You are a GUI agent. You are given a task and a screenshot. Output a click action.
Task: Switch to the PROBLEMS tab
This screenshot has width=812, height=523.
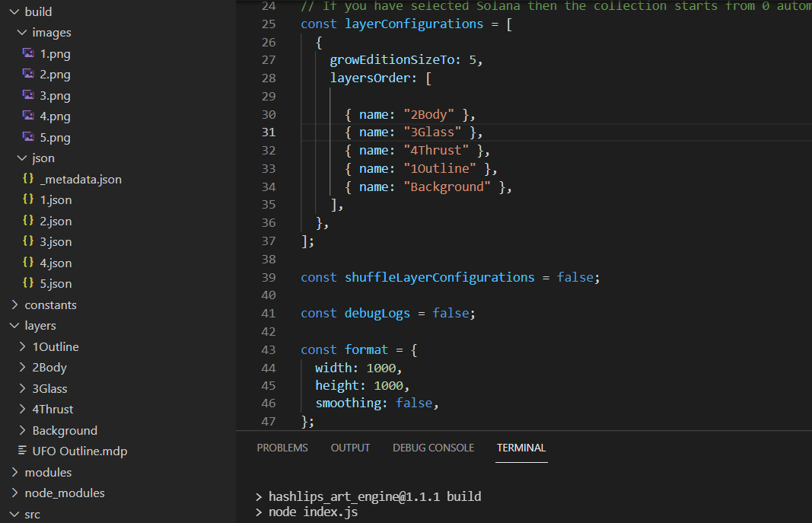[x=282, y=448]
